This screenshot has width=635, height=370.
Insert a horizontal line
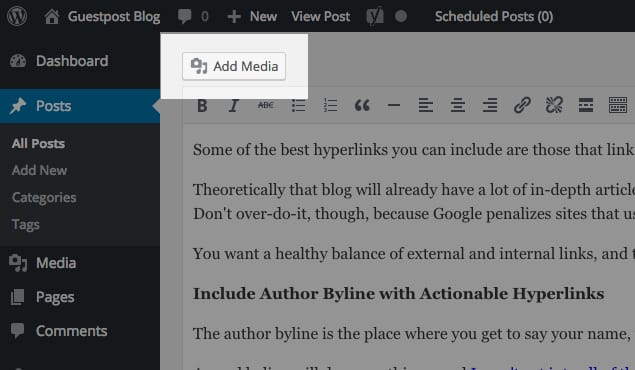pos(394,105)
